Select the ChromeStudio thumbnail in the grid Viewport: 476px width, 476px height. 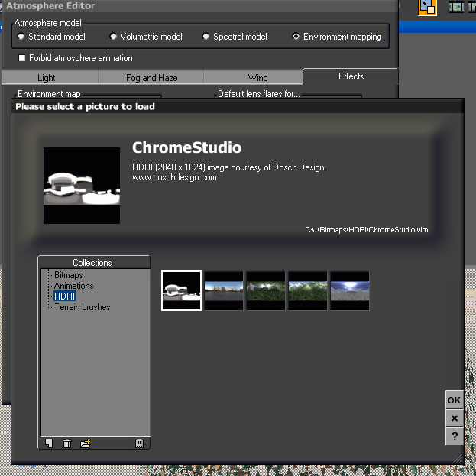coord(181,290)
